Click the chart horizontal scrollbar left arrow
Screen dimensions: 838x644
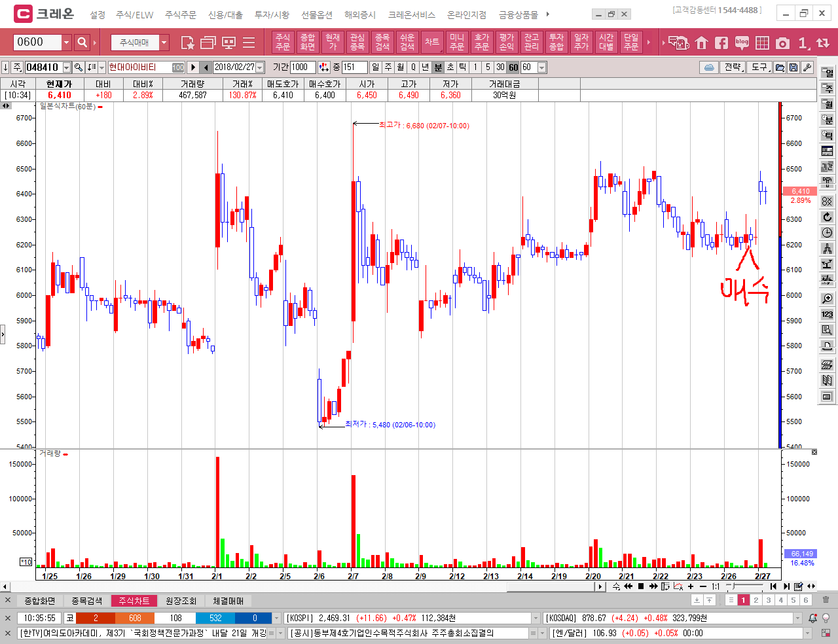[x=5, y=586]
